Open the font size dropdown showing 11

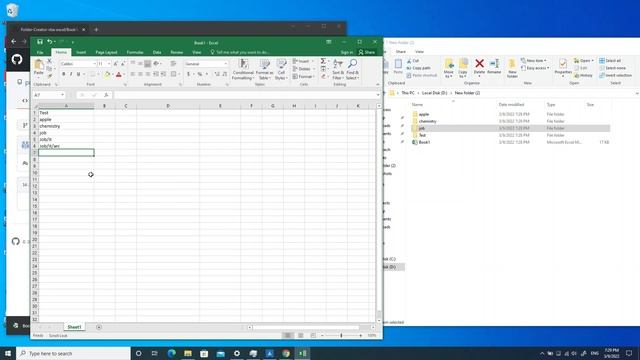[x=109, y=64]
